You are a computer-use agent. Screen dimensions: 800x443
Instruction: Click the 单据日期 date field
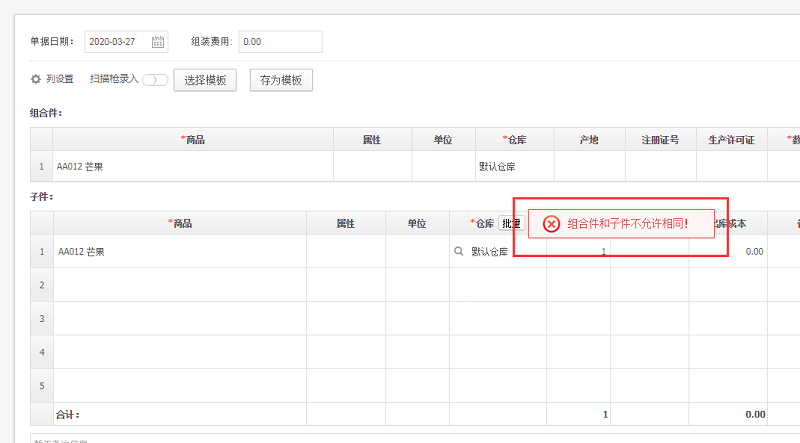point(117,42)
